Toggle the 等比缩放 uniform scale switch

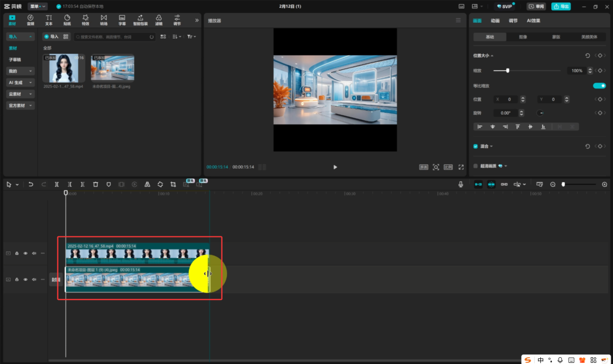599,86
